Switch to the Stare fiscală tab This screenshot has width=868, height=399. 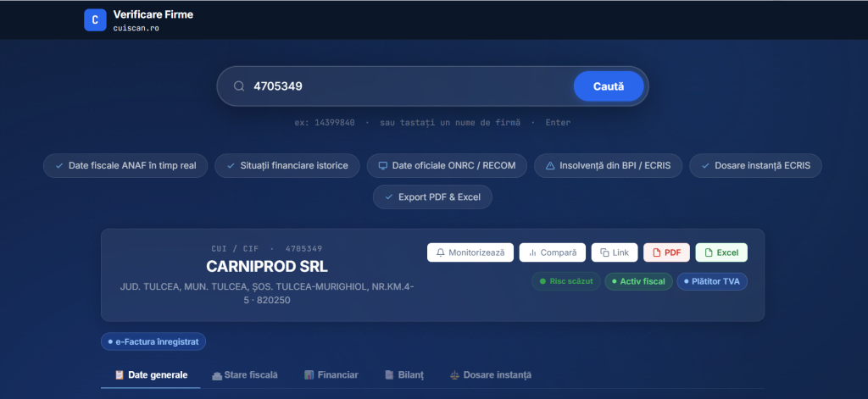coord(245,374)
